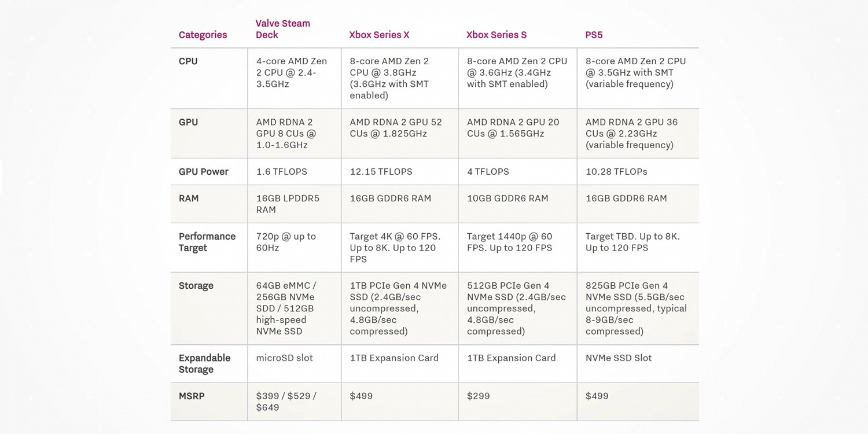Click the Xbox Series S column header

point(496,35)
